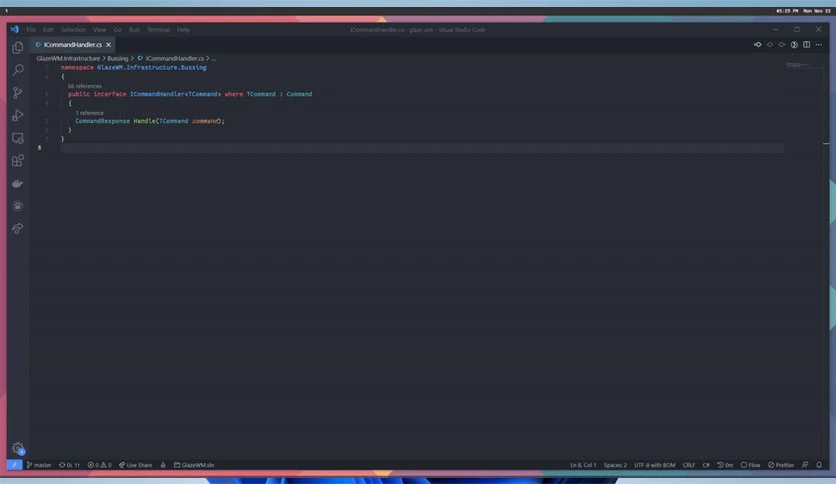
Task: Start a Live Share session from status bar
Action: click(x=135, y=465)
